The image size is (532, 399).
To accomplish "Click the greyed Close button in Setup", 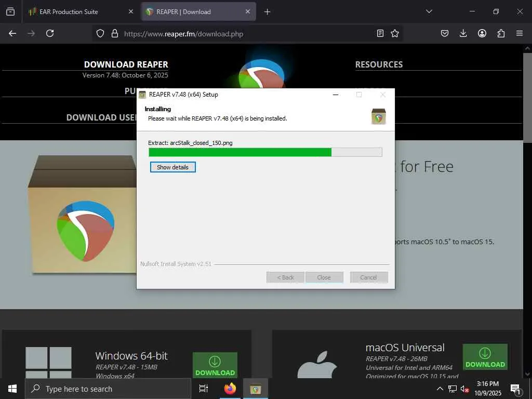I will point(324,277).
